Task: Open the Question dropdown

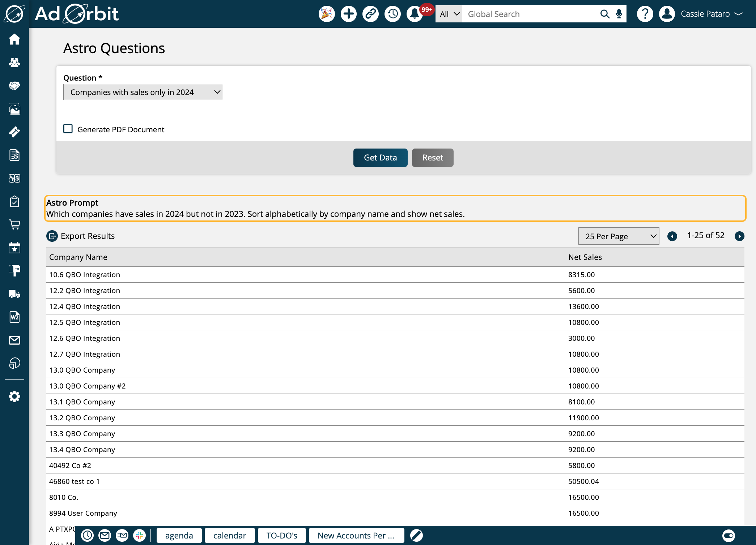Action: click(x=143, y=92)
